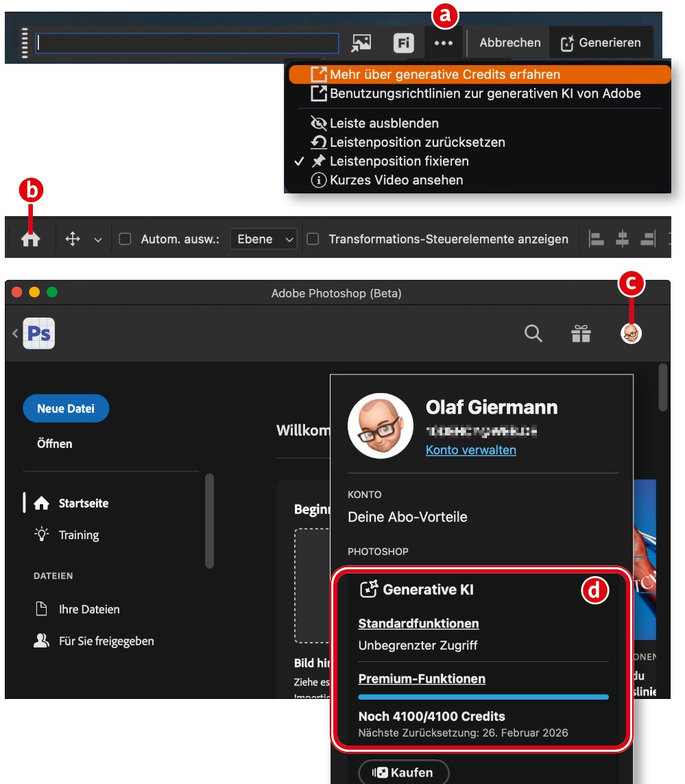Enable Transformations-Steuerelemente anzeigen checkbox
Screen dimensions: 685x784
(313, 239)
